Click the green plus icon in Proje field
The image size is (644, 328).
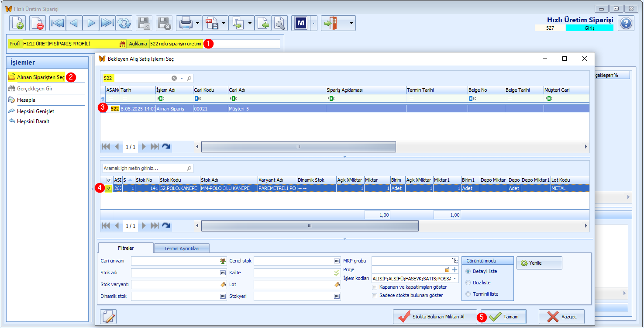[x=455, y=270]
